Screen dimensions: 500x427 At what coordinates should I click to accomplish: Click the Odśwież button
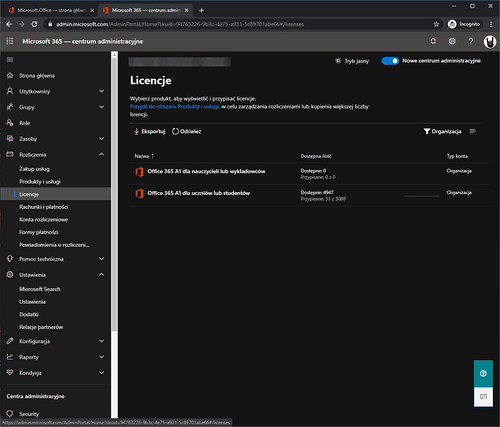[x=186, y=131]
